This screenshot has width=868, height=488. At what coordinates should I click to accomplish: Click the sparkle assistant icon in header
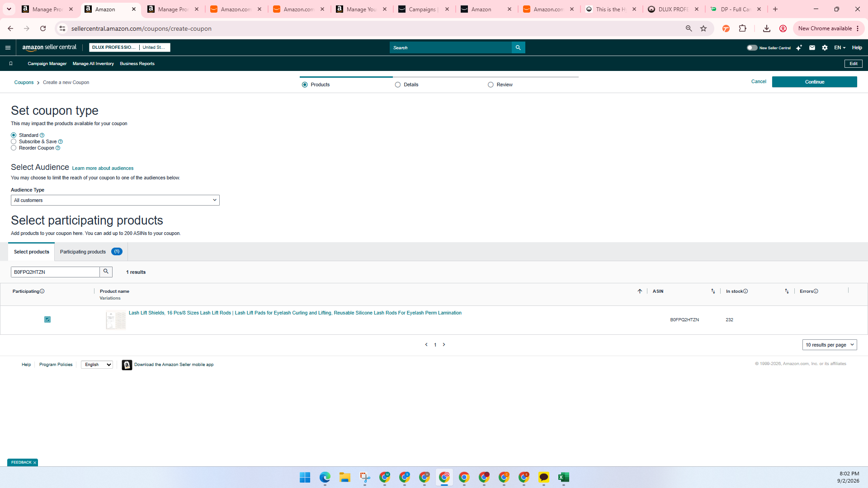tap(799, 47)
